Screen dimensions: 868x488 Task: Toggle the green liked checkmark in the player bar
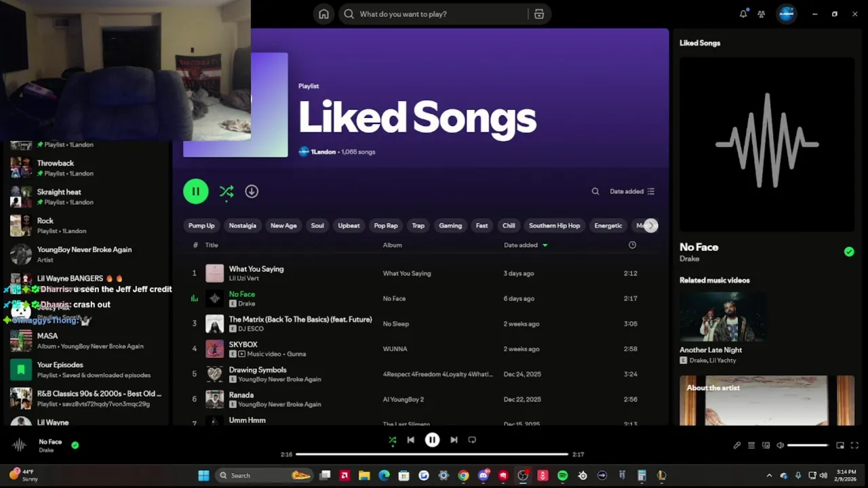coord(75,445)
